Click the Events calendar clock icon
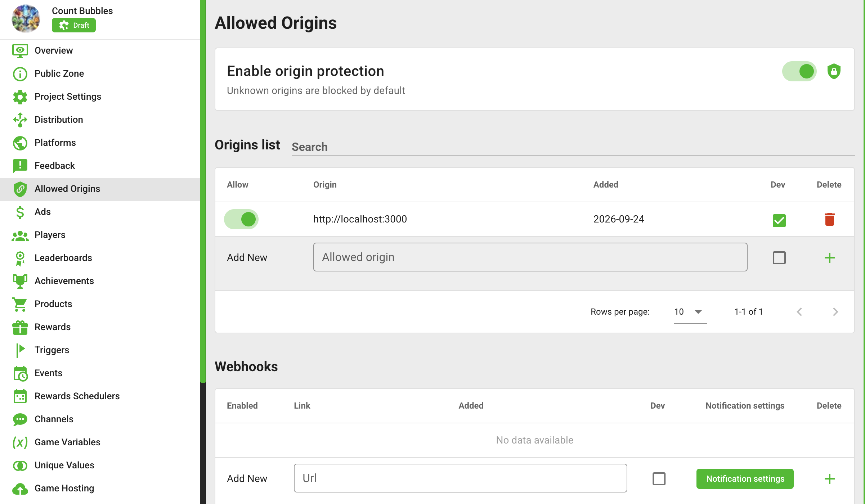This screenshot has height=504, width=865. 21,373
